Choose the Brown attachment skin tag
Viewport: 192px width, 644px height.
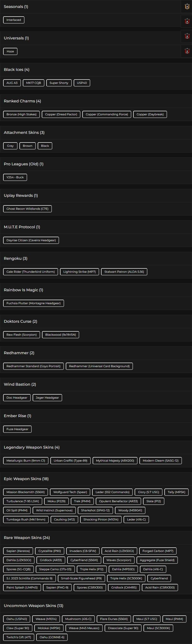27,146
